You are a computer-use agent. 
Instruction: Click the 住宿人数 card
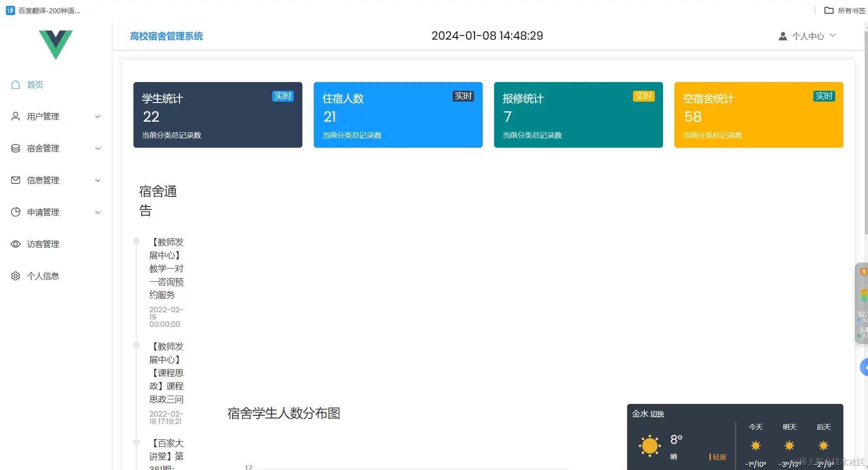point(398,115)
